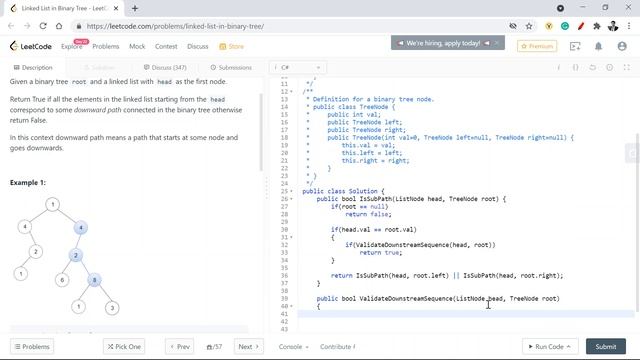Image resolution: width=640 pixels, height=360 pixels.
Task: Click the site lock icon in address bar
Action: (x=78, y=26)
